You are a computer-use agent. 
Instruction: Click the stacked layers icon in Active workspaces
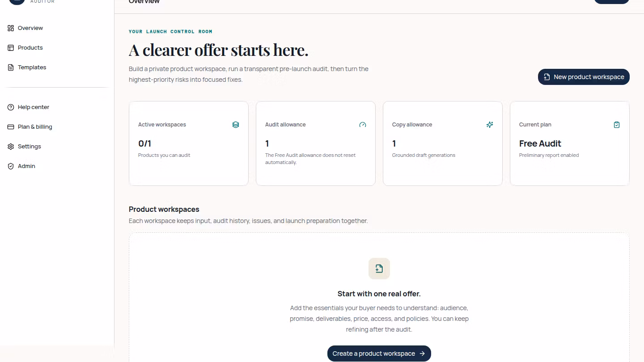tap(236, 125)
